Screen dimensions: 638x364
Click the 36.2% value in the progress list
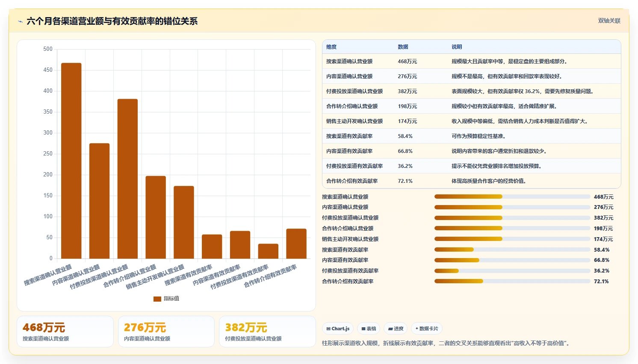coord(602,271)
